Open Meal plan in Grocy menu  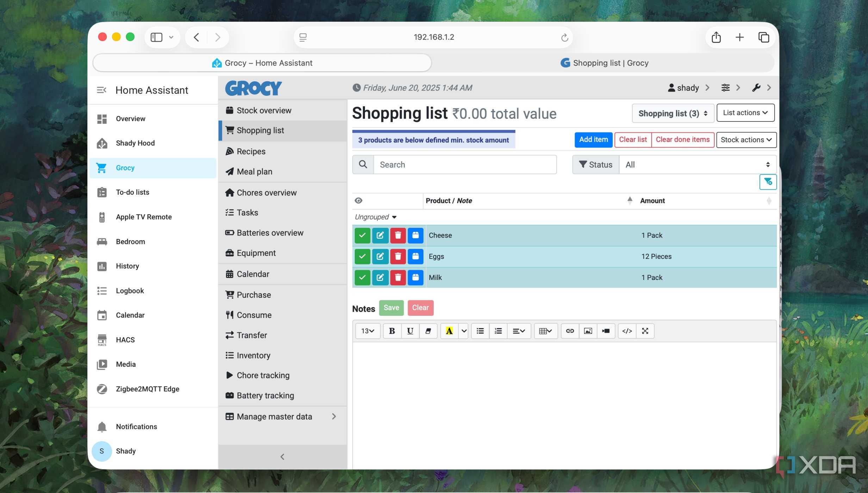(282, 171)
